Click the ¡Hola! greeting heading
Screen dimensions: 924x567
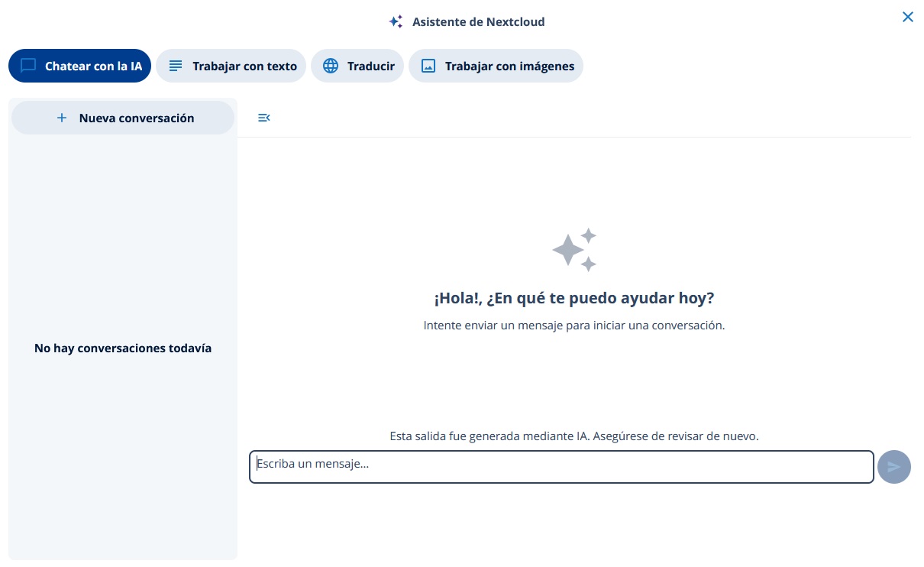click(x=574, y=298)
